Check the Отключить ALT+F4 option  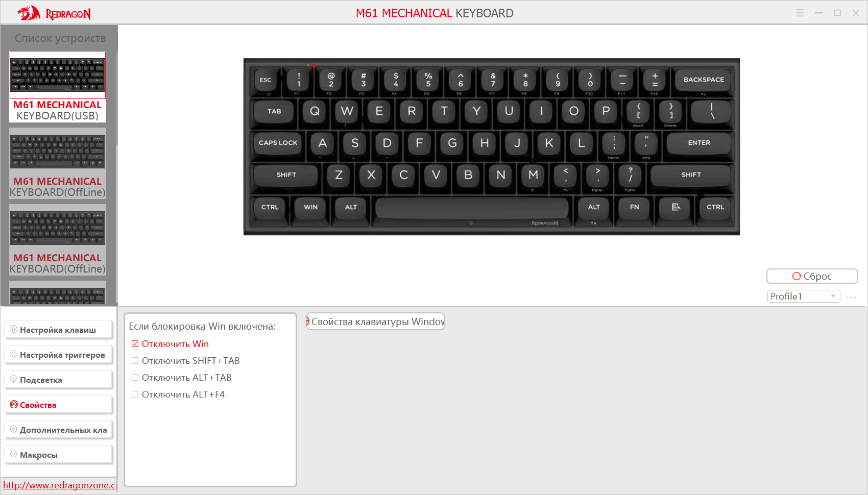[x=135, y=394]
